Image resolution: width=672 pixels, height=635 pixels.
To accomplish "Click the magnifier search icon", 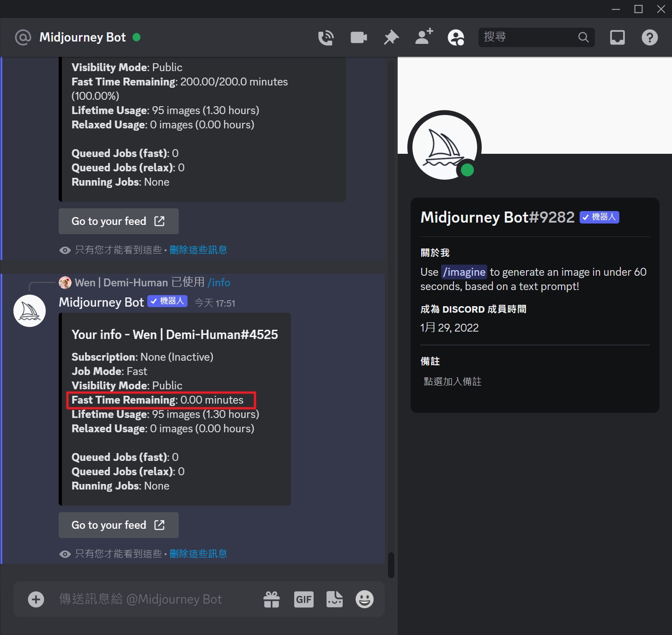I will [584, 37].
